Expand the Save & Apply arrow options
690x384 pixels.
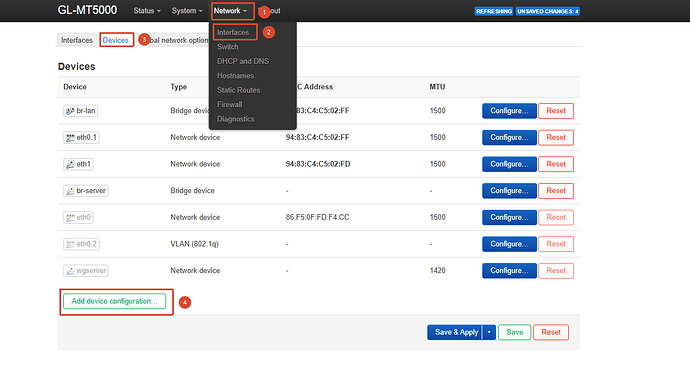click(489, 332)
